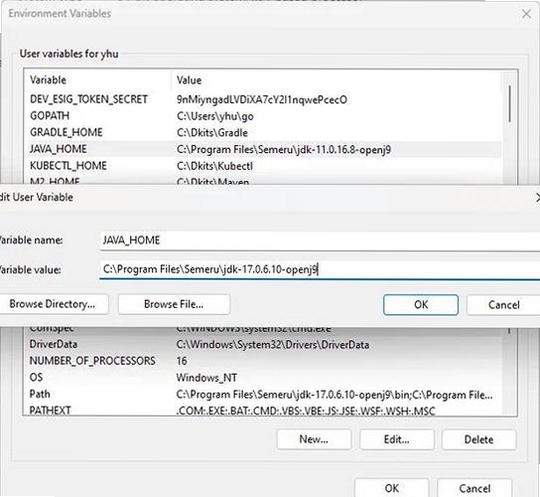Select the DEV_ESIG_TOKEN_SECRET variable row
This screenshot has height=497, width=540.
click(262, 100)
